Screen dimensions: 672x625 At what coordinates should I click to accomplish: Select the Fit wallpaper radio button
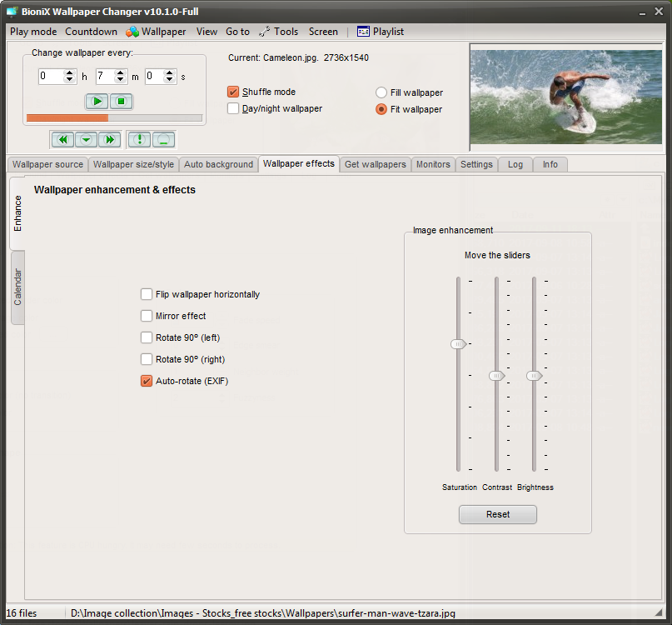tap(381, 109)
